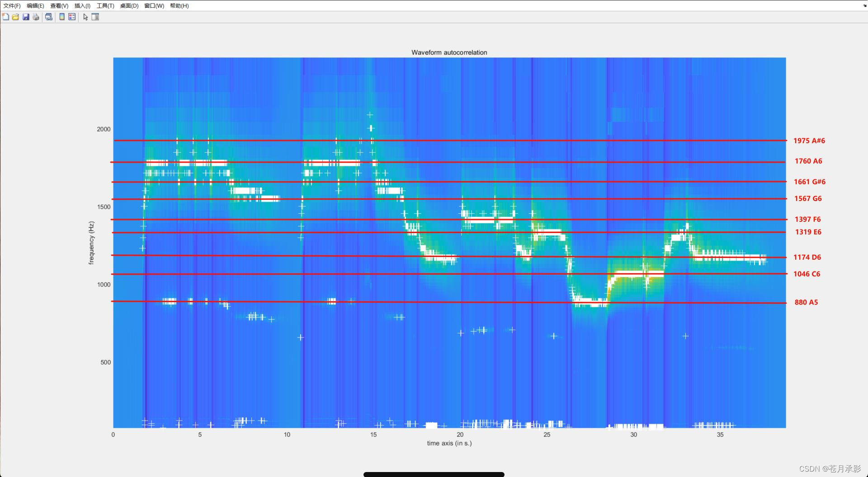Click the 30 x-axis tick label
868x477 pixels.
click(x=634, y=435)
